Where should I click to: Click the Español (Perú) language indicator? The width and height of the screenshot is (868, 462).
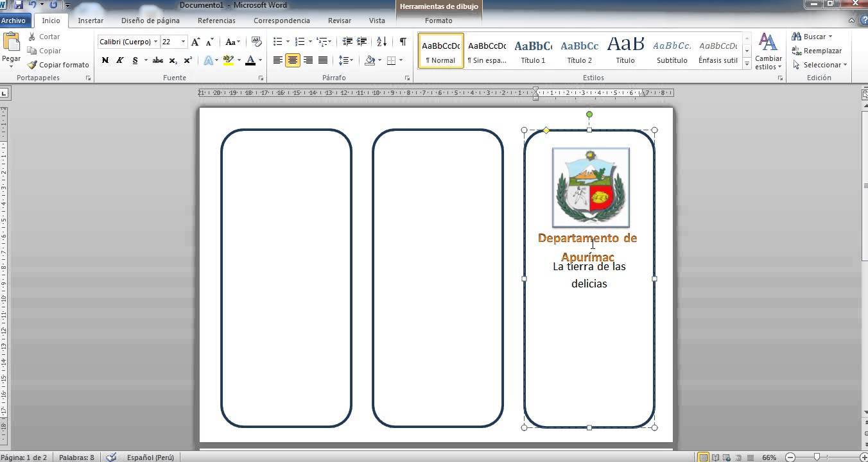tap(150, 458)
